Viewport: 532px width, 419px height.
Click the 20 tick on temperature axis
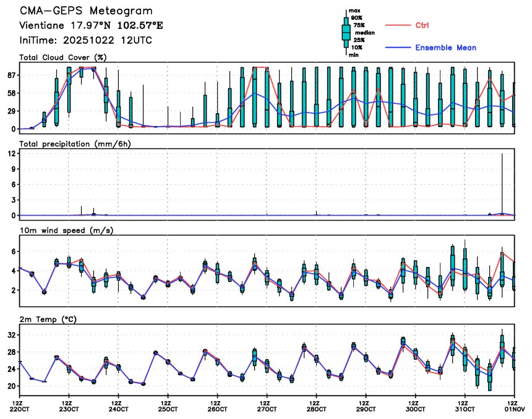coord(11,386)
